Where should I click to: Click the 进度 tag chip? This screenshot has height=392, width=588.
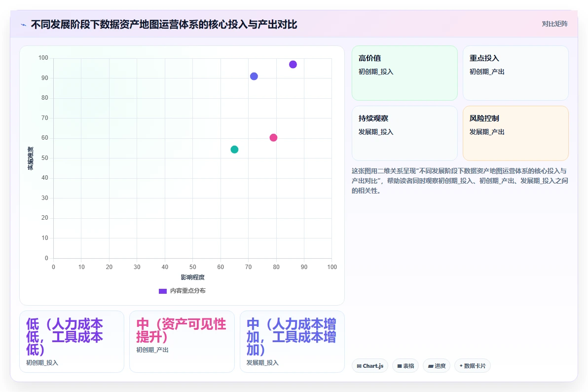[x=437, y=366]
